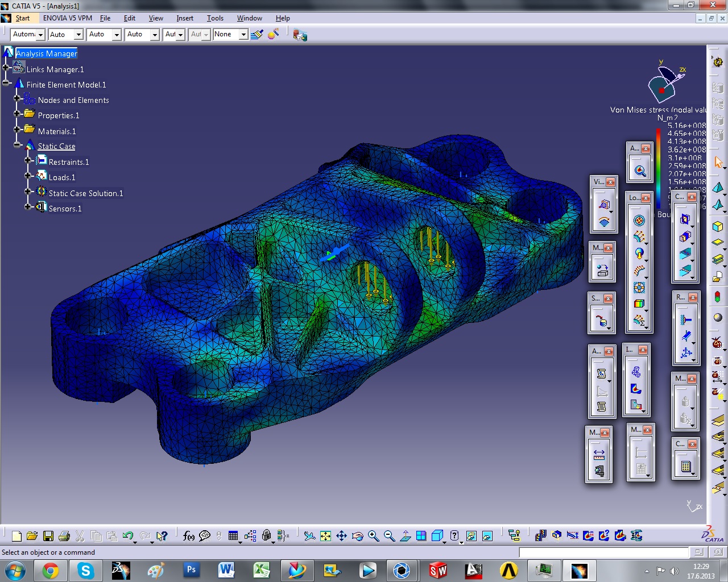Toggle the Hide/Show icon in bottom toolbar
This screenshot has width=728, height=582.
coord(471,536)
